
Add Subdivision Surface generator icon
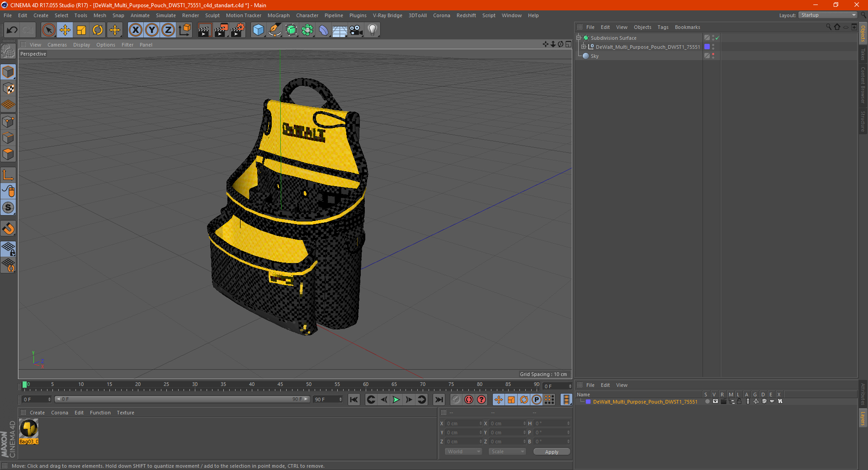click(x=291, y=30)
